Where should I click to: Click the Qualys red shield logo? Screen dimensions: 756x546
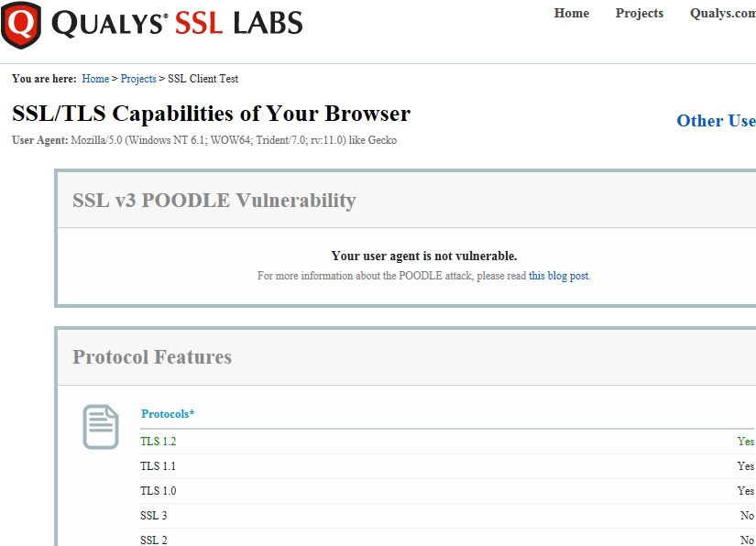pos(21,25)
